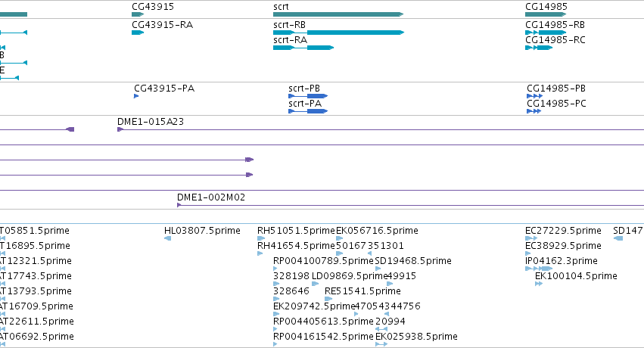
Task: Click the 50167 EST label
Action: (x=350, y=246)
